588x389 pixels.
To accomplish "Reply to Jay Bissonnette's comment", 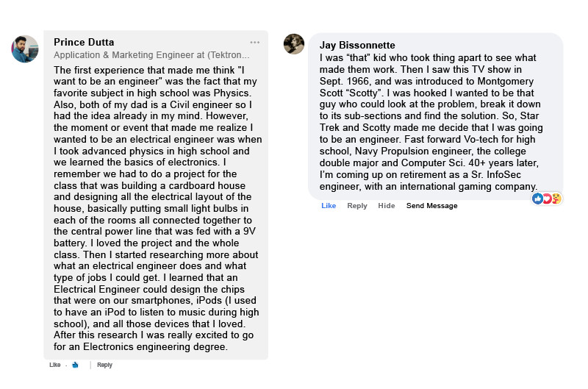I will click(x=357, y=206).
